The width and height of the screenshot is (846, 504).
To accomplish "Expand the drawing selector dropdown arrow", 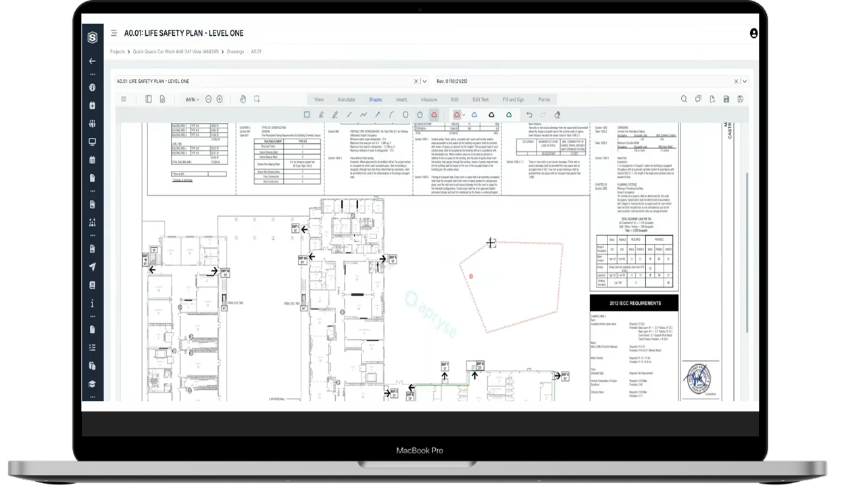I will point(424,81).
